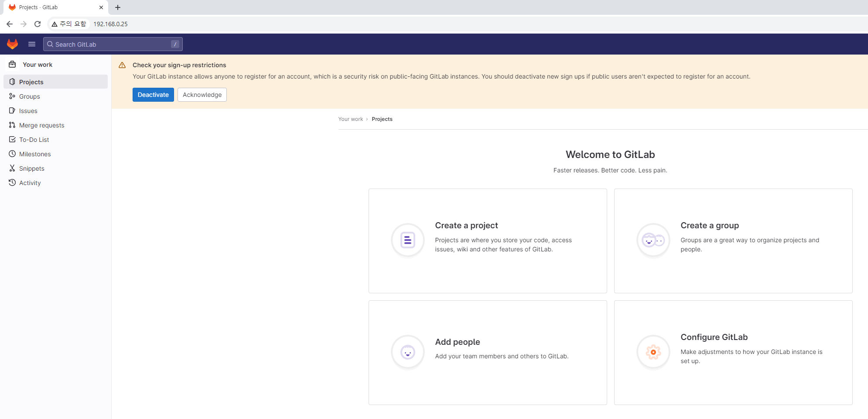Click the Configure GitLab heading
Viewport: 868px width, 419px height.
(x=714, y=337)
